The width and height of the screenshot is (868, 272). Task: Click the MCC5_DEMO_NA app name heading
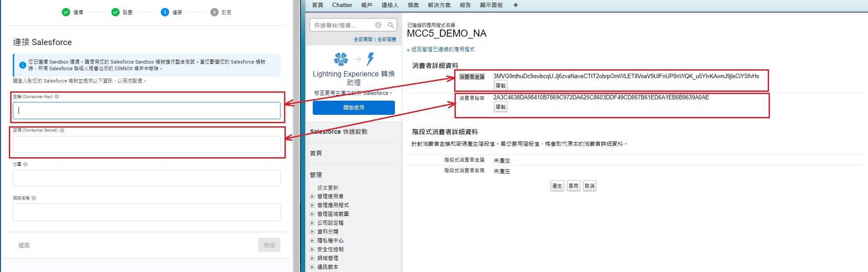click(x=447, y=34)
